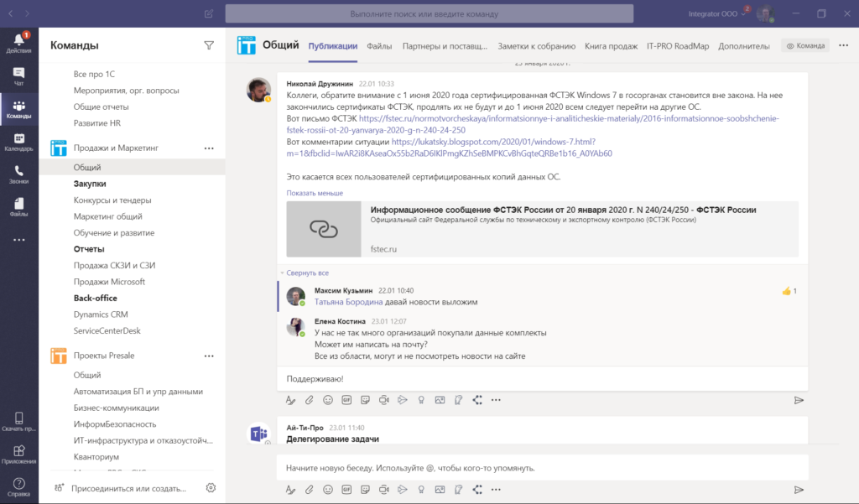This screenshot has height=504, width=859.
Task: Send the new conversation message
Action: (799, 490)
